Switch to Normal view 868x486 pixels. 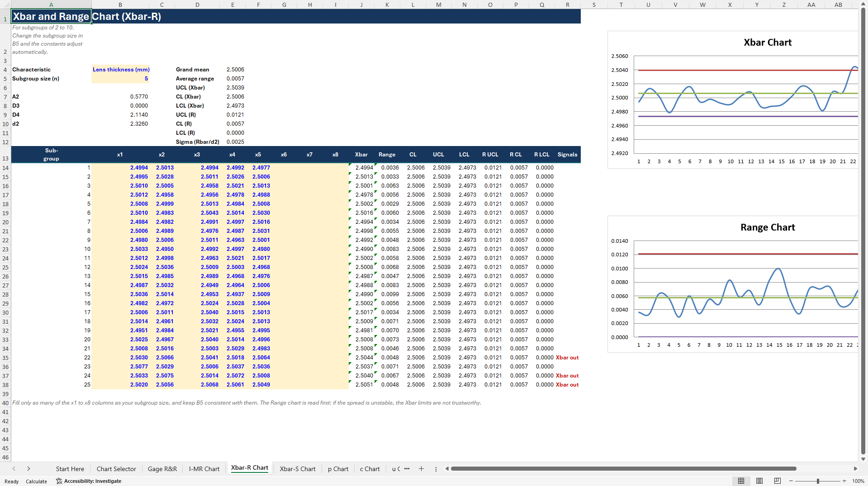(x=741, y=481)
